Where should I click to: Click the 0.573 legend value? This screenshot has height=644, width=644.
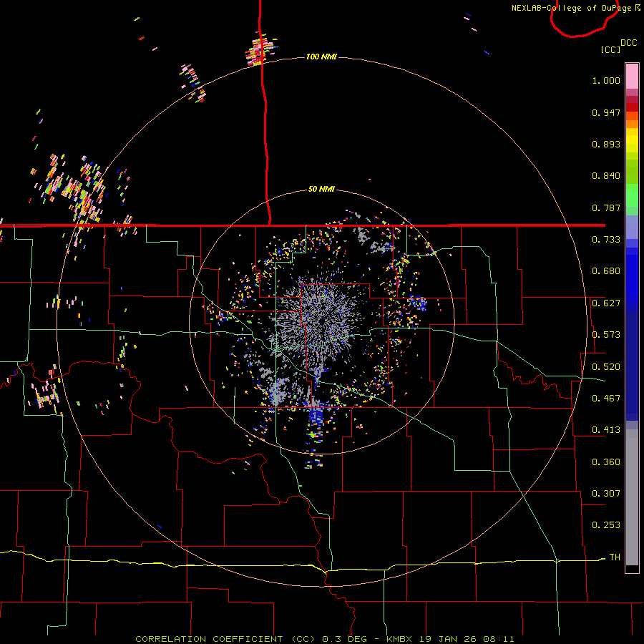pyautogui.click(x=606, y=335)
